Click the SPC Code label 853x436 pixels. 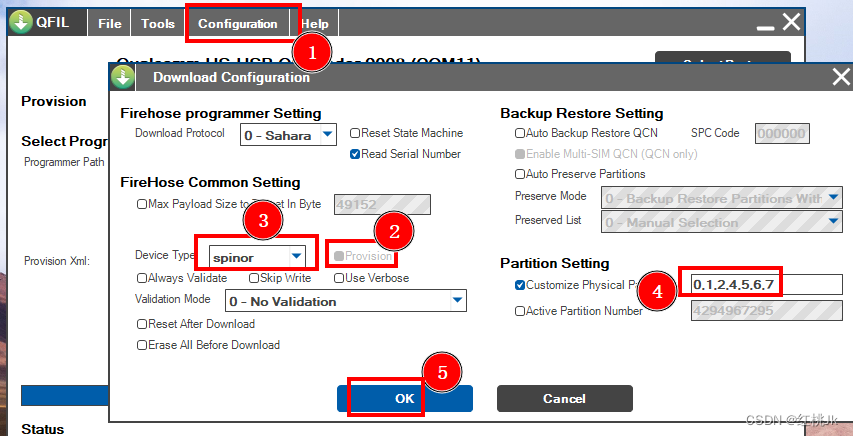pyautogui.click(x=715, y=133)
